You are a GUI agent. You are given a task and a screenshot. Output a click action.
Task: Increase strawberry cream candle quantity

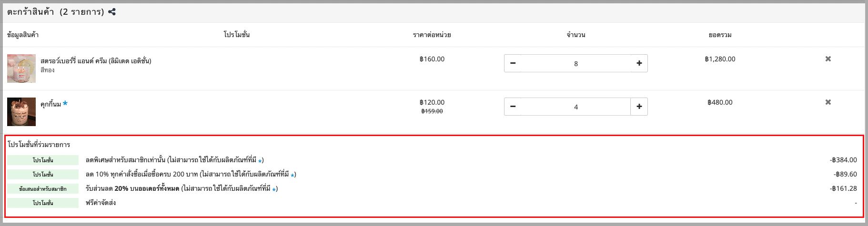[x=639, y=63]
